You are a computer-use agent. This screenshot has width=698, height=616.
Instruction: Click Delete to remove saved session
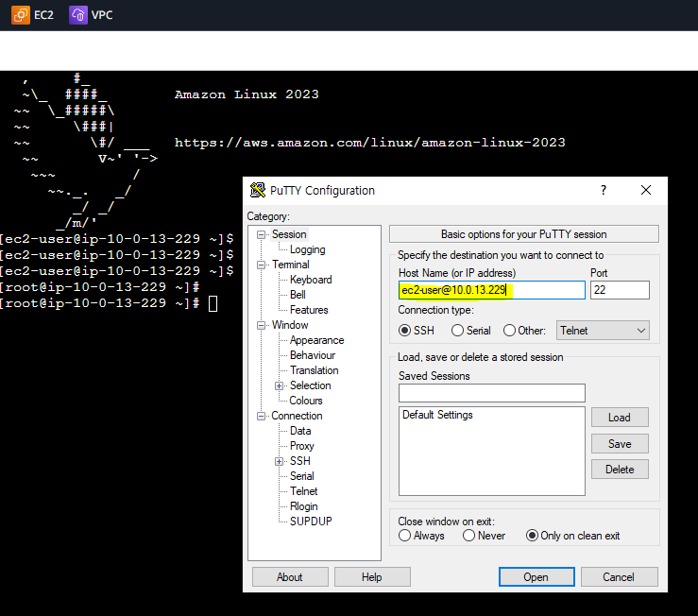[620, 470]
